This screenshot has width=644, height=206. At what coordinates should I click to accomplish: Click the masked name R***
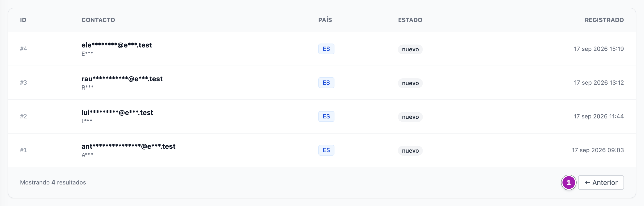[x=87, y=87]
